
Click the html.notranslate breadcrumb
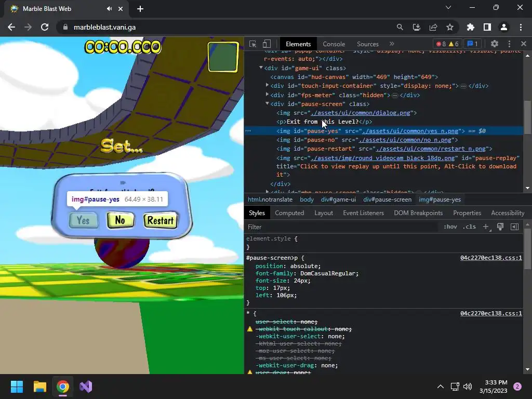tap(270, 199)
